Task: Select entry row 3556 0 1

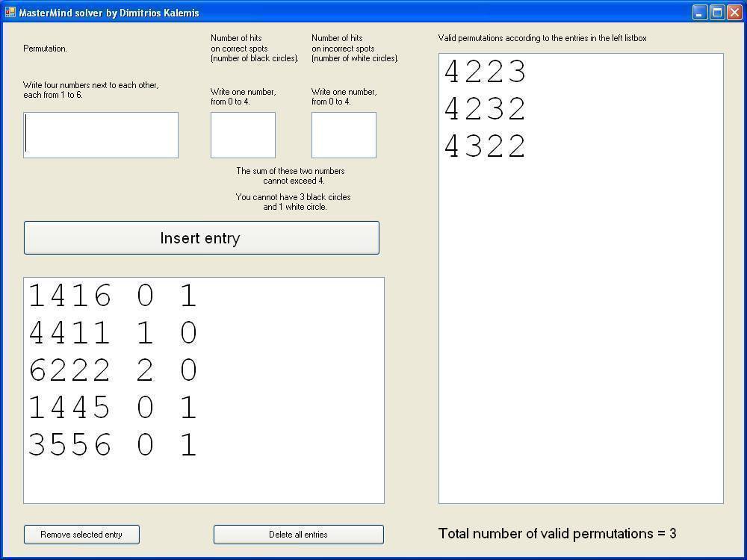Action: pyautogui.click(x=204, y=445)
